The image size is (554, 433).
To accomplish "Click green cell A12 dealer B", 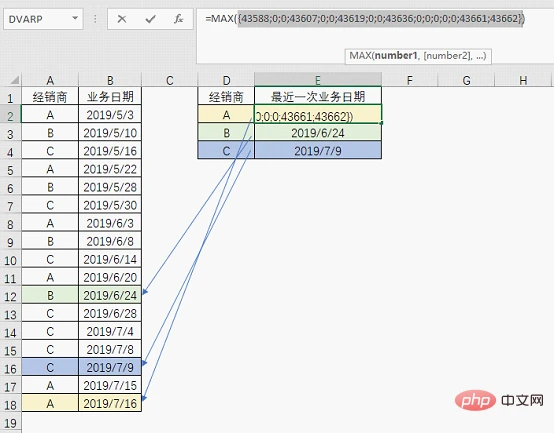I will 50,295.
